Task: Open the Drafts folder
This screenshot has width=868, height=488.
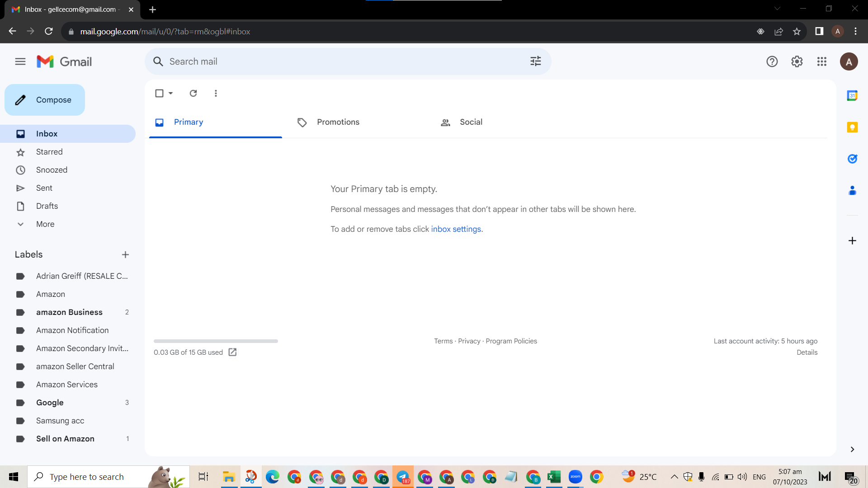Action: tap(68, 206)
